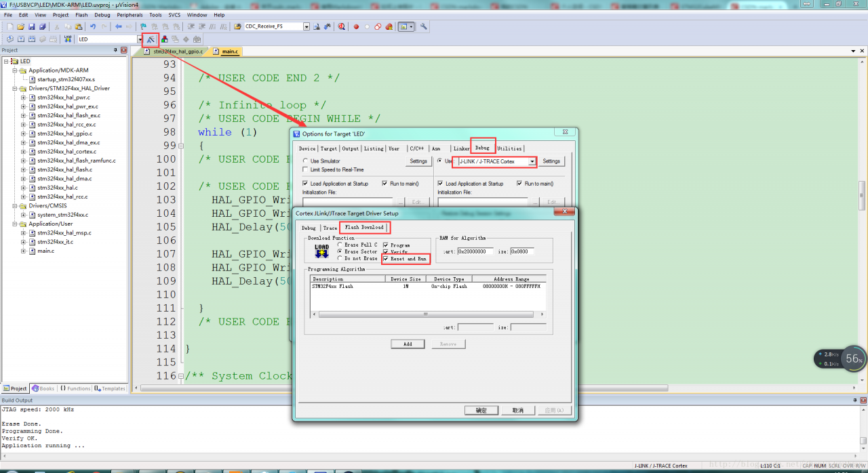Toggle left Load Application at Startup checkbox
Screen dimensions: 868x473
pos(306,184)
